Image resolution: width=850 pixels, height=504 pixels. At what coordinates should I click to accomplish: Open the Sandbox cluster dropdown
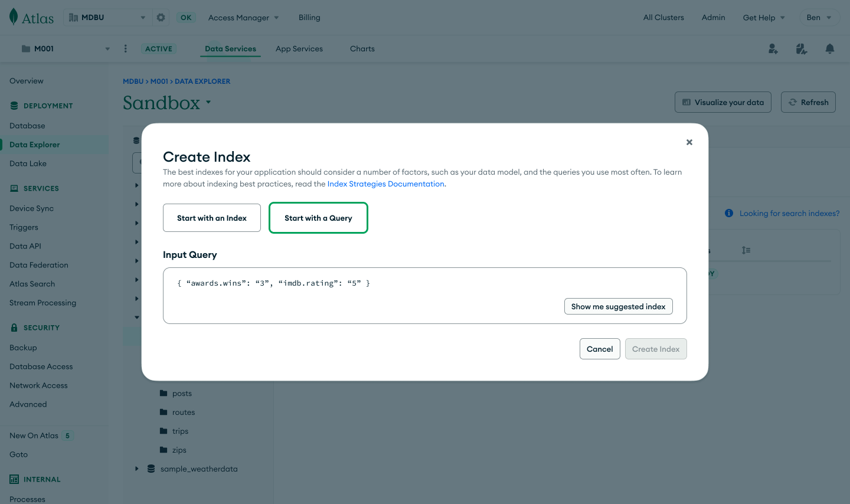coord(208,103)
